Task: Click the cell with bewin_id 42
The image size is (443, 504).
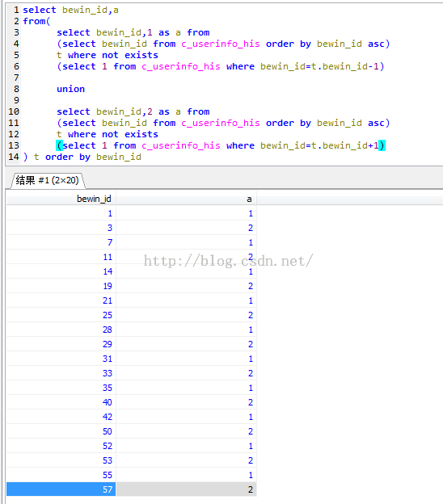Action: [61, 417]
